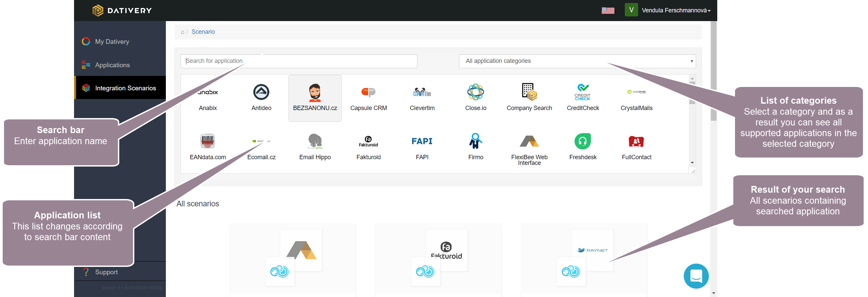868x297 pixels.
Task: Select Integration Scenarios in sidebar
Action: coord(120,88)
